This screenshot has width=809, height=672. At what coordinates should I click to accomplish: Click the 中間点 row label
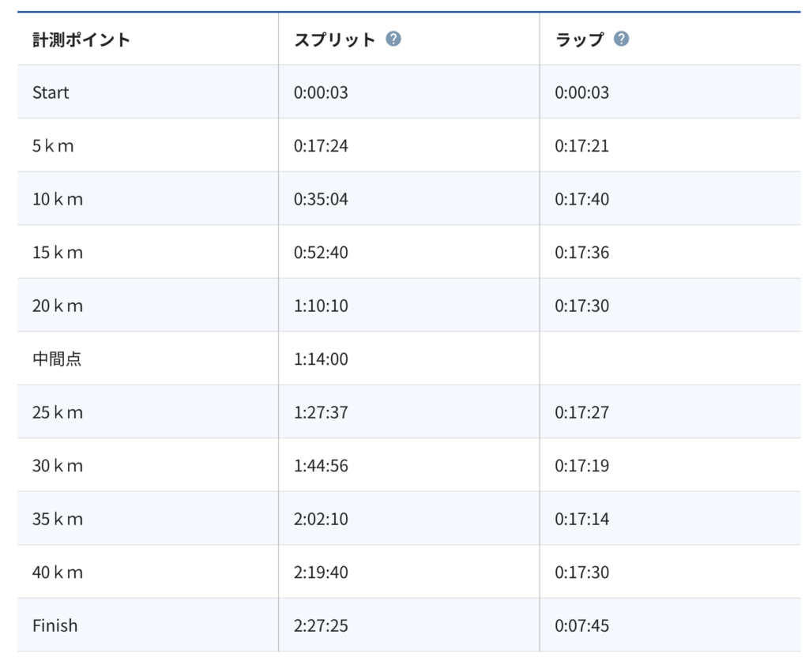click(x=57, y=359)
